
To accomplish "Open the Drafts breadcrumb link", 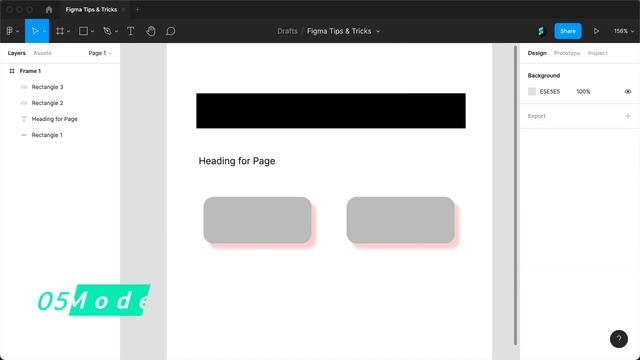I will coord(287,31).
